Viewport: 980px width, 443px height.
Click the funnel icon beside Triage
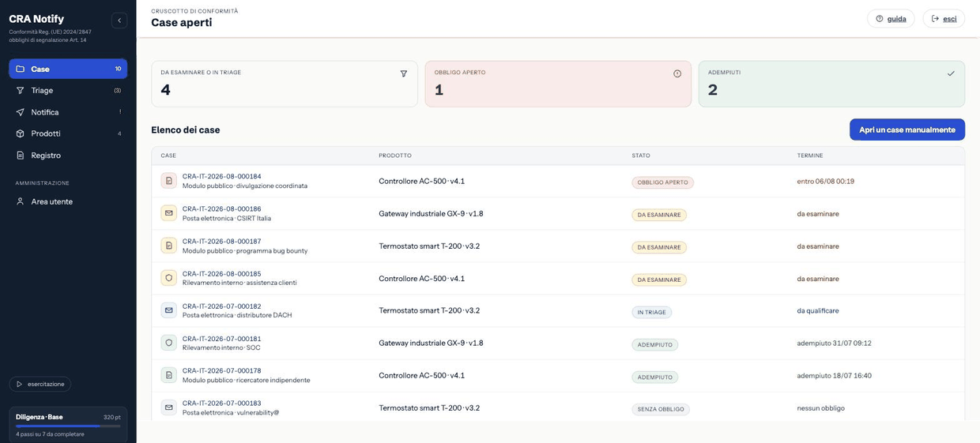[x=21, y=91]
